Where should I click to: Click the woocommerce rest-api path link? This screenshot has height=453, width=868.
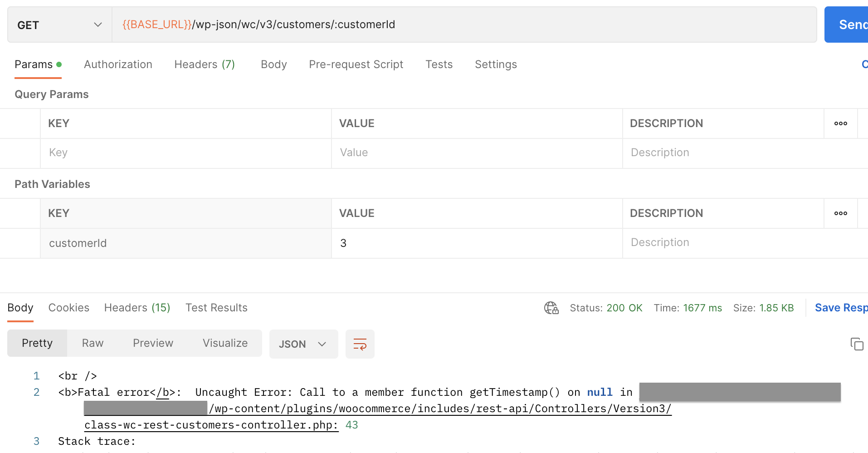point(440,409)
